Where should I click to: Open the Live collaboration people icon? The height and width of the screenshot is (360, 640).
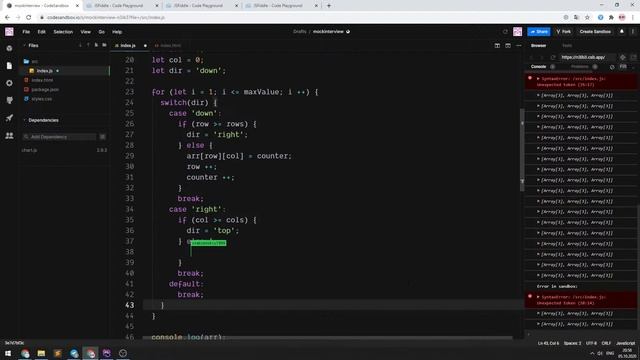tap(9, 136)
